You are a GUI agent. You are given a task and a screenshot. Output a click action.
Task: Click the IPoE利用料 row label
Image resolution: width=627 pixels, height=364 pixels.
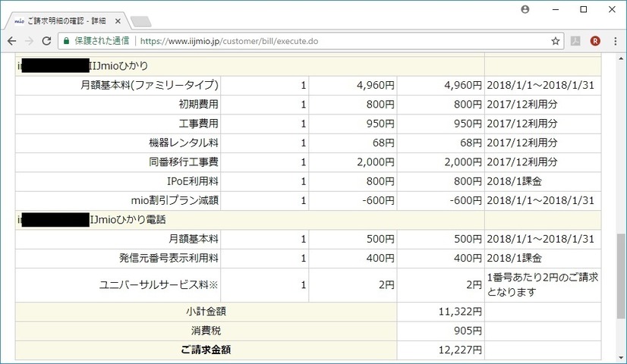coord(193,181)
